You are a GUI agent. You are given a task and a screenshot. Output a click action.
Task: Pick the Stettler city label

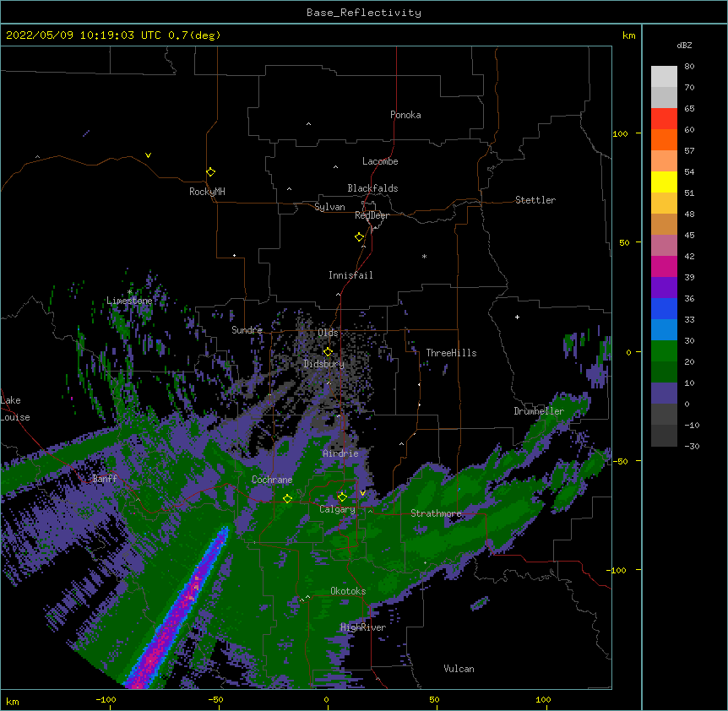[x=535, y=200]
